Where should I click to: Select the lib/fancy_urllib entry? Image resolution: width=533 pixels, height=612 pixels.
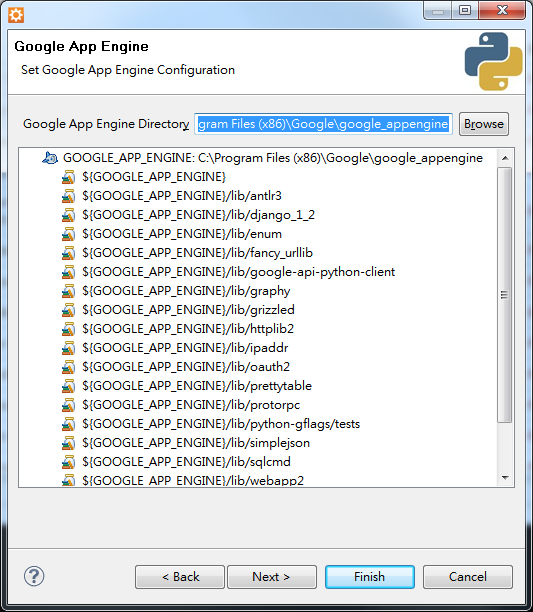(x=197, y=253)
